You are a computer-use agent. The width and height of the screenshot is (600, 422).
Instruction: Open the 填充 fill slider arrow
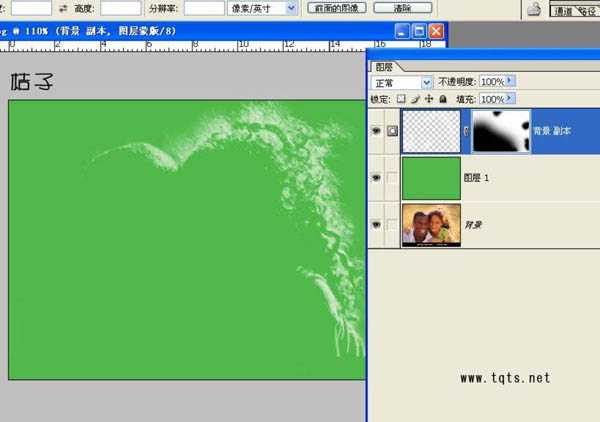(x=510, y=98)
